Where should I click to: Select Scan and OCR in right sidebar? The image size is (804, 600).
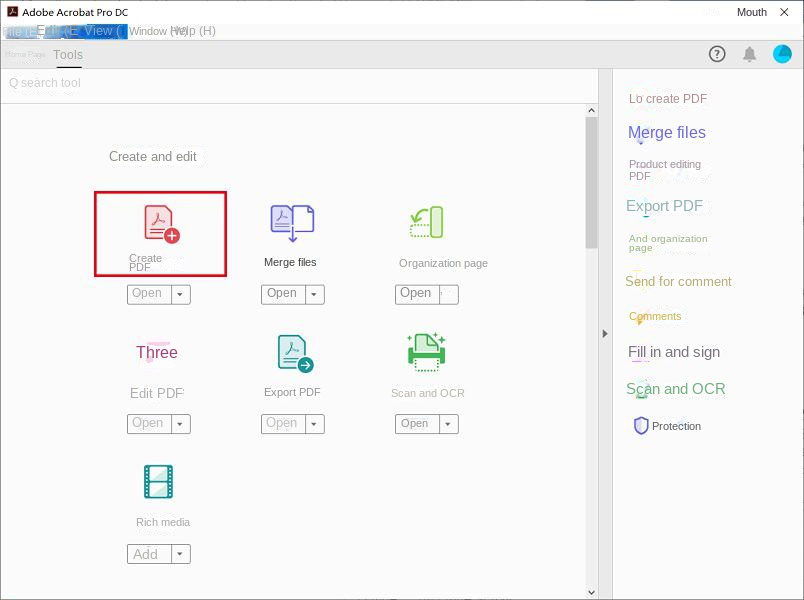[676, 389]
